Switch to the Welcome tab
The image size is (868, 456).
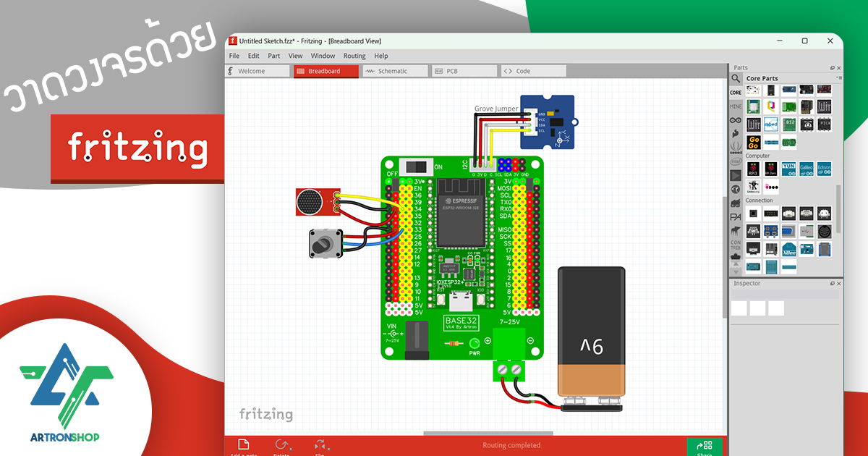pyautogui.click(x=257, y=71)
